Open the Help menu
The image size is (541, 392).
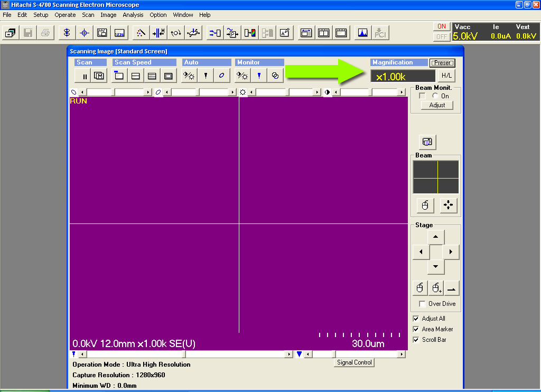pyautogui.click(x=204, y=15)
